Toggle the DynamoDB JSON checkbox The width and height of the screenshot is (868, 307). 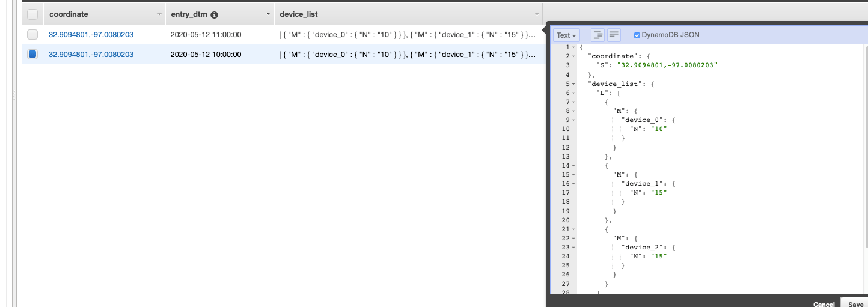tap(637, 35)
